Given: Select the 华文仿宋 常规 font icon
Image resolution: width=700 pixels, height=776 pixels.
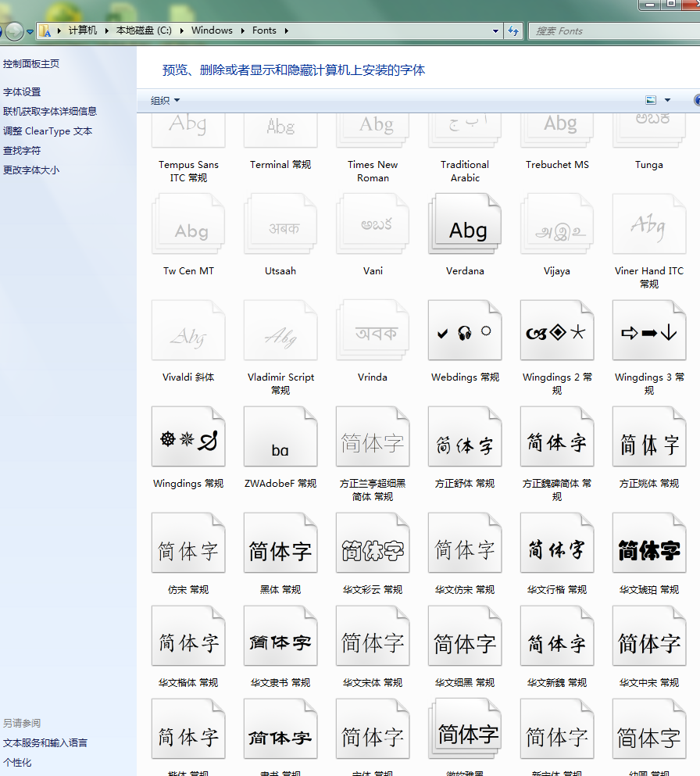Looking at the screenshot, I should click(x=465, y=543).
